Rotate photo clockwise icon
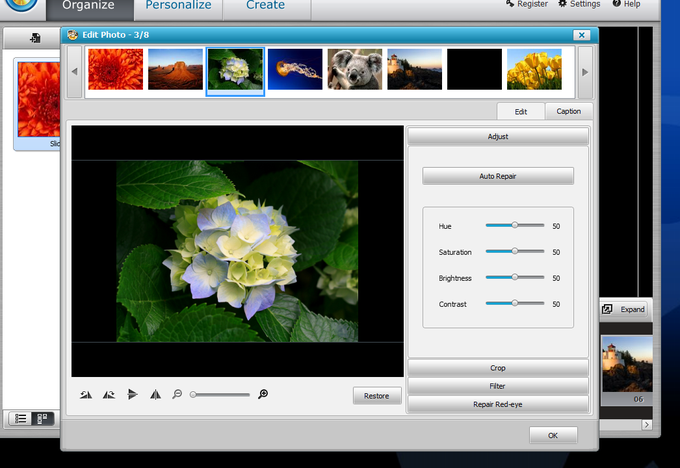This screenshot has width=680, height=468. point(109,395)
